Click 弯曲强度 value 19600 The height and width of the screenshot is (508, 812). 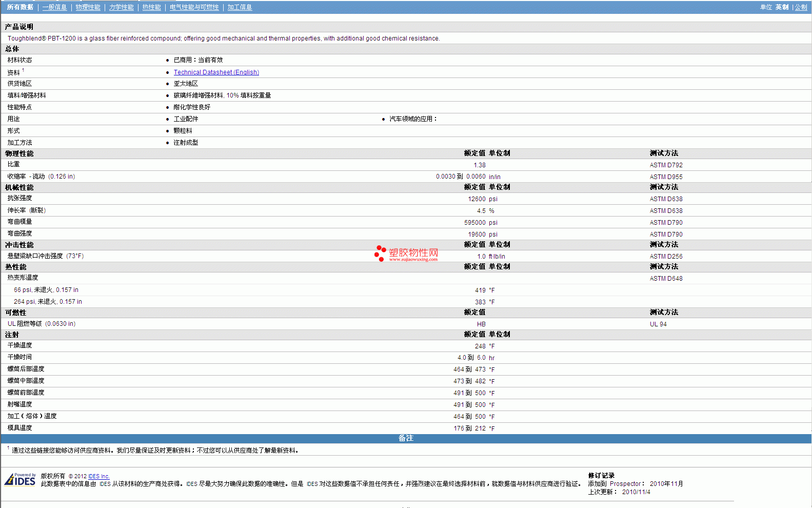(x=477, y=235)
